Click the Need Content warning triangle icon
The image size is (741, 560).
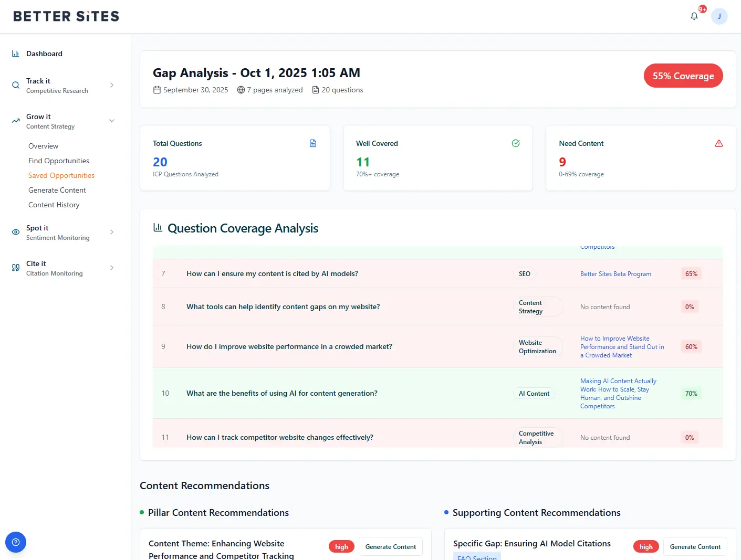pos(719,143)
